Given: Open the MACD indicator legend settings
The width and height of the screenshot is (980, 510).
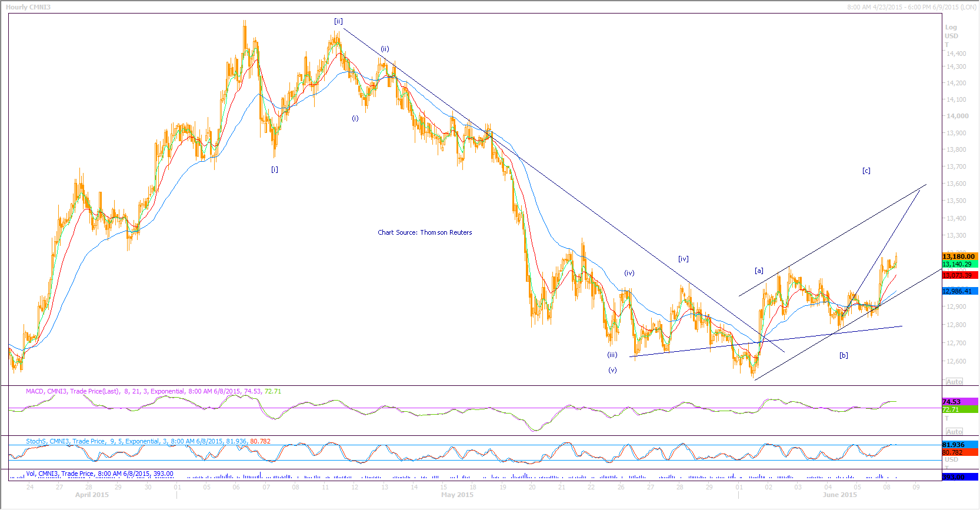Looking at the screenshot, I should pyautogui.click(x=153, y=391).
